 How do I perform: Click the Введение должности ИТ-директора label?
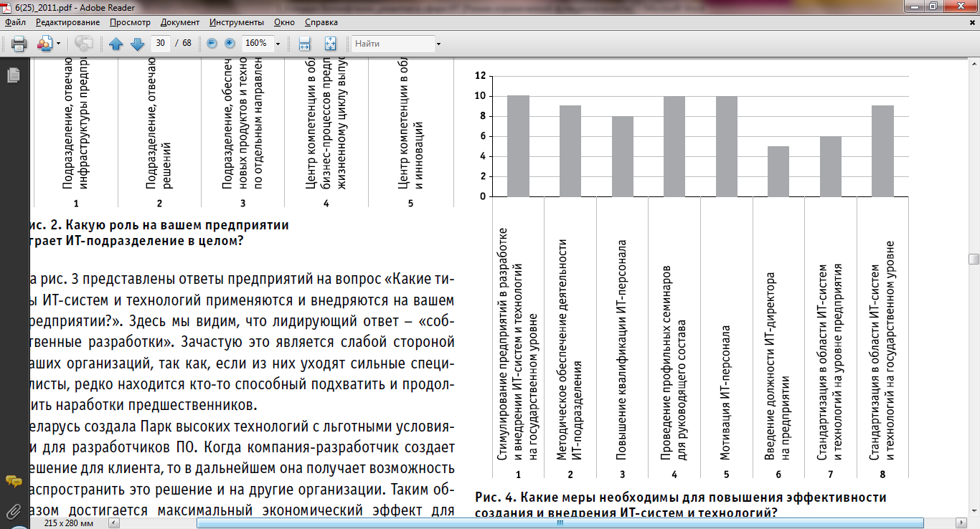pos(777,365)
